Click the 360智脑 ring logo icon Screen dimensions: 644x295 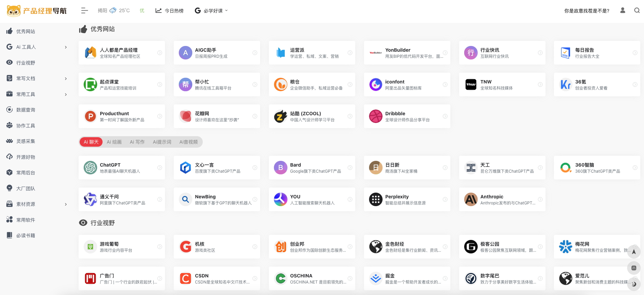click(566, 168)
